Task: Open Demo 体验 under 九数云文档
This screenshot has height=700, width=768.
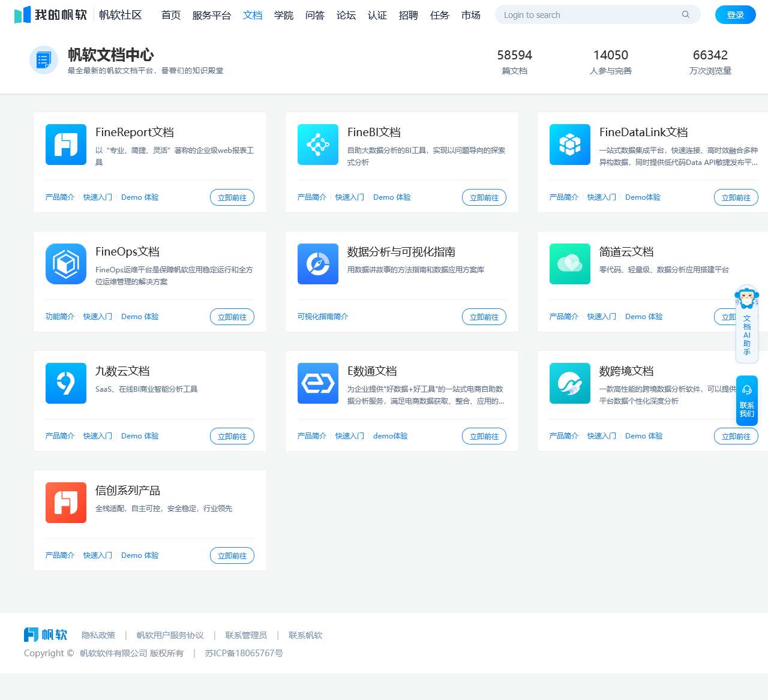Action: [140, 436]
